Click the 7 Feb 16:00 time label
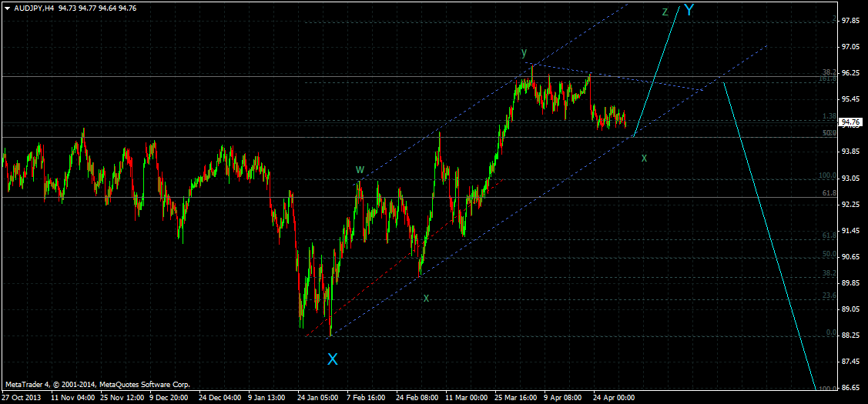Image resolution: width=868 pixels, height=404 pixels. click(x=366, y=397)
